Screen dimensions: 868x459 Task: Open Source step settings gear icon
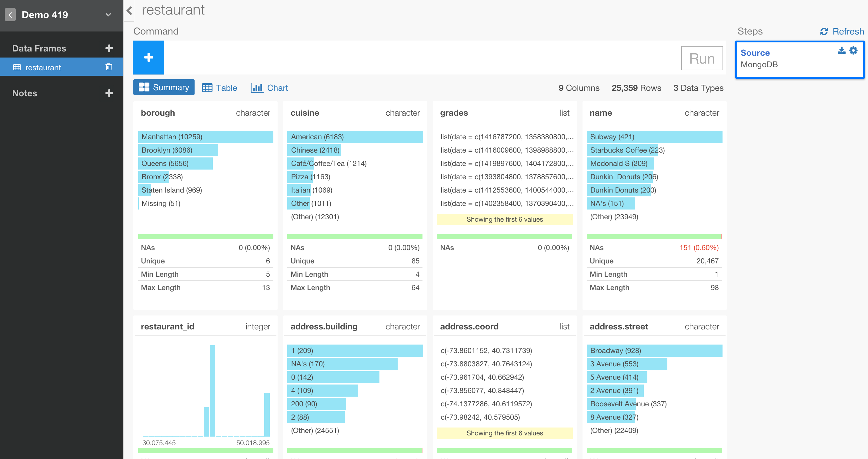pos(853,51)
